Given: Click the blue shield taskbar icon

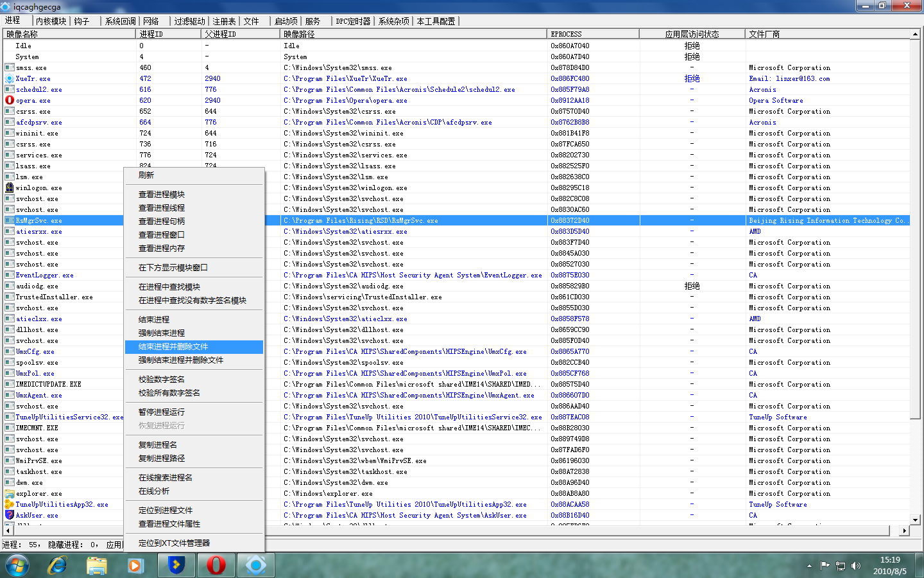Looking at the screenshot, I should [176, 566].
